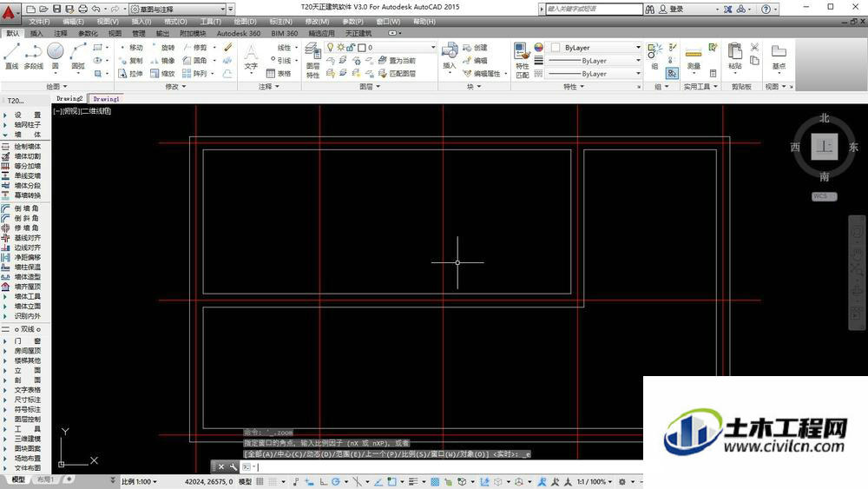Click the print icon in quick access toolbar
This screenshot has height=489, width=868.
[82, 9]
